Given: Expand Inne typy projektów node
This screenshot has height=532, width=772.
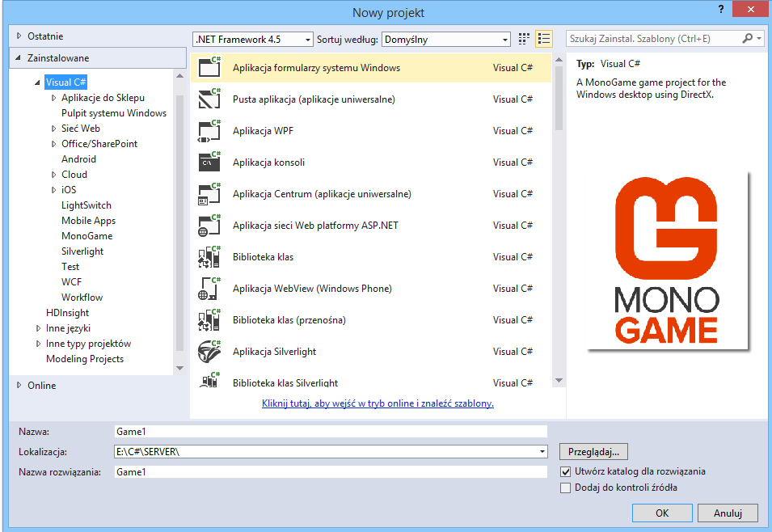Looking at the screenshot, I should pos(39,344).
